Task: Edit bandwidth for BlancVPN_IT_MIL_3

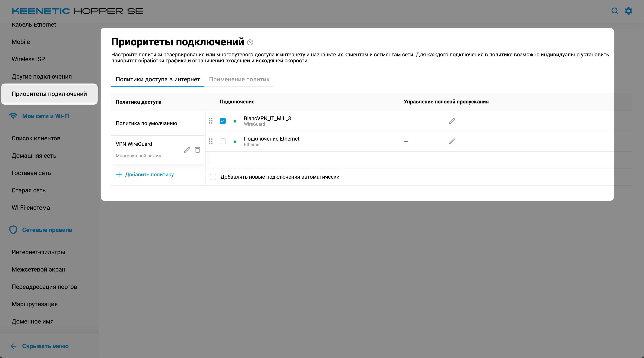Action: (x=452, y=121)
